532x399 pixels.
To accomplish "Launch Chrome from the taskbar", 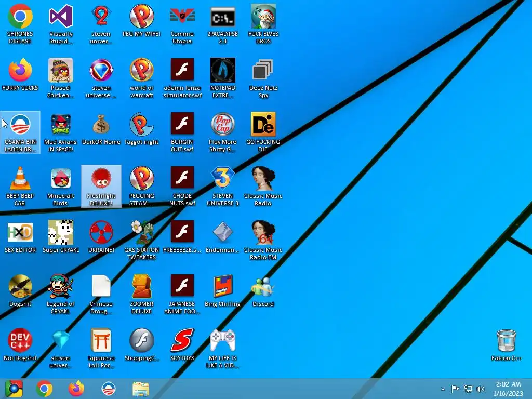I will (45, 389).
